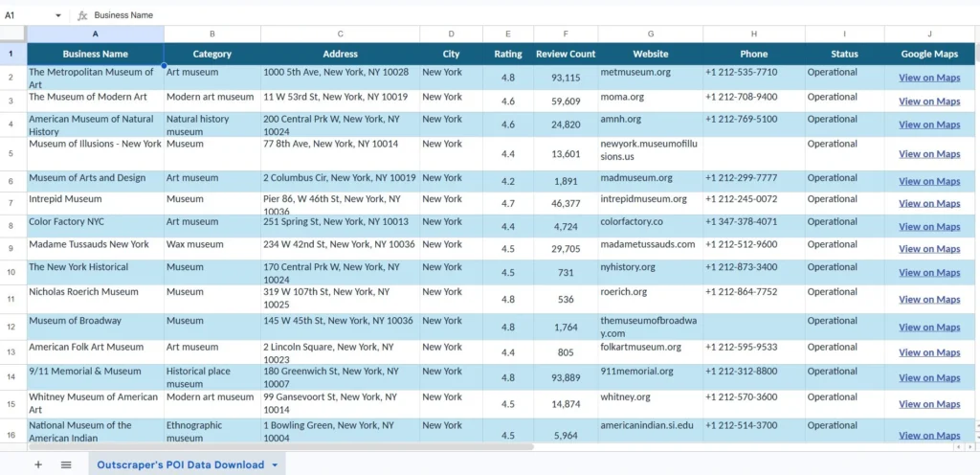Select address 1000 5th Ave, New York
The width and height of the screenshot is (980, 475).
(x=340, y=78)
